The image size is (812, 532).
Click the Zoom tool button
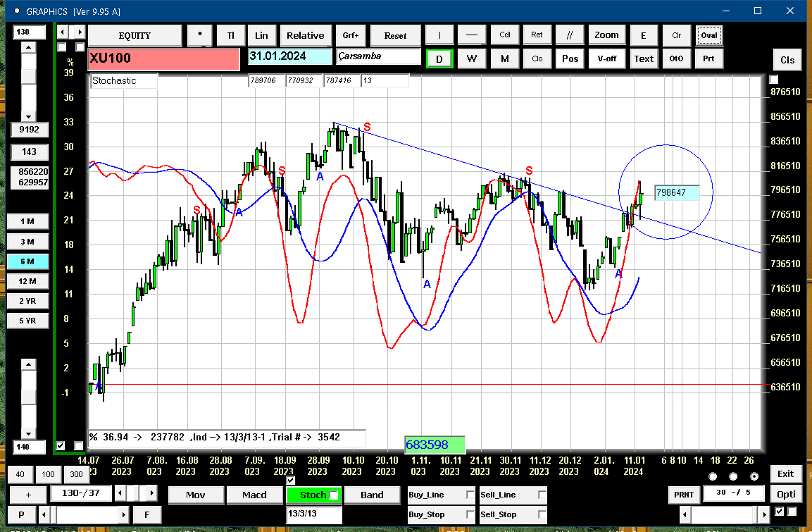coord(607,35)
